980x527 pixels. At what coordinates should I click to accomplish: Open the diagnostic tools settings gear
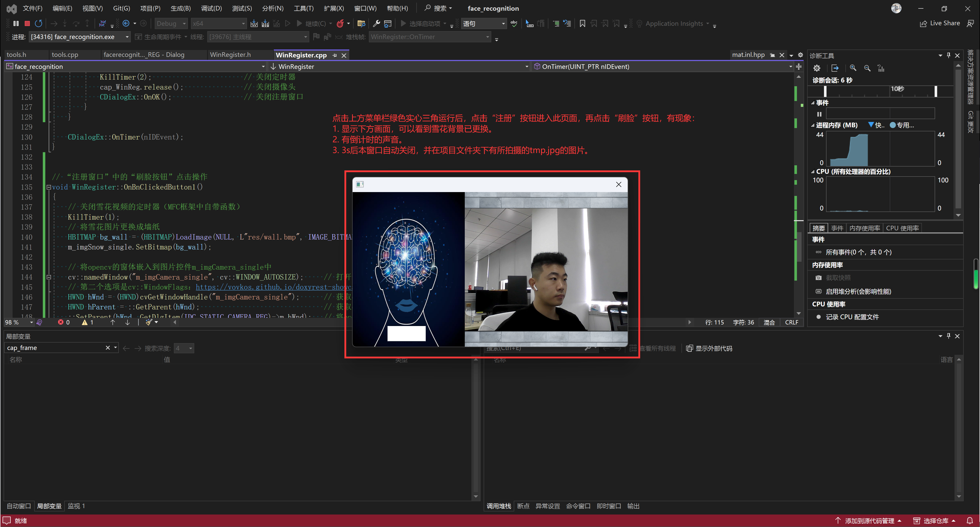(x=817, y=68)
